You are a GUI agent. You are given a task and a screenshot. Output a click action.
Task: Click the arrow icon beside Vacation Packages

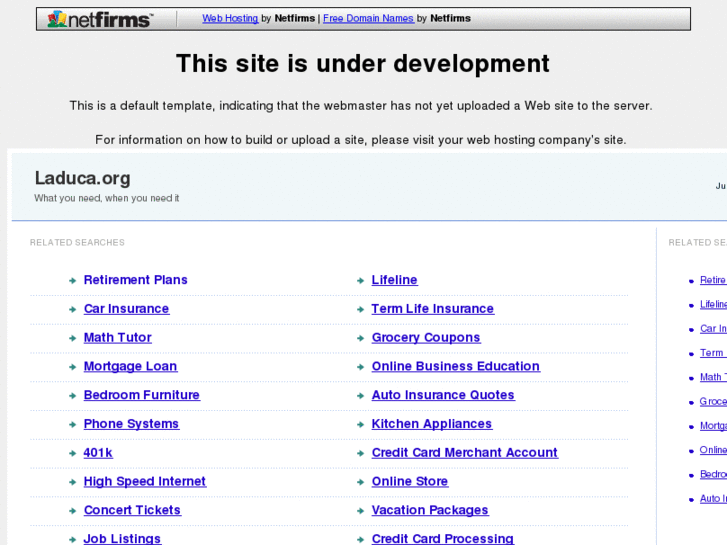point(360,511)
